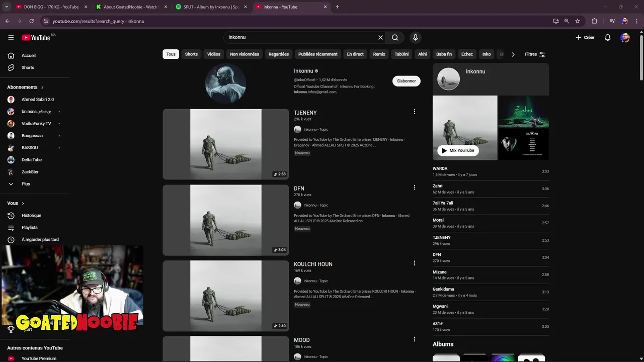This screenshot has height=362, width=644.
Task: Open more options for DFN video
Action: point(415,188)
